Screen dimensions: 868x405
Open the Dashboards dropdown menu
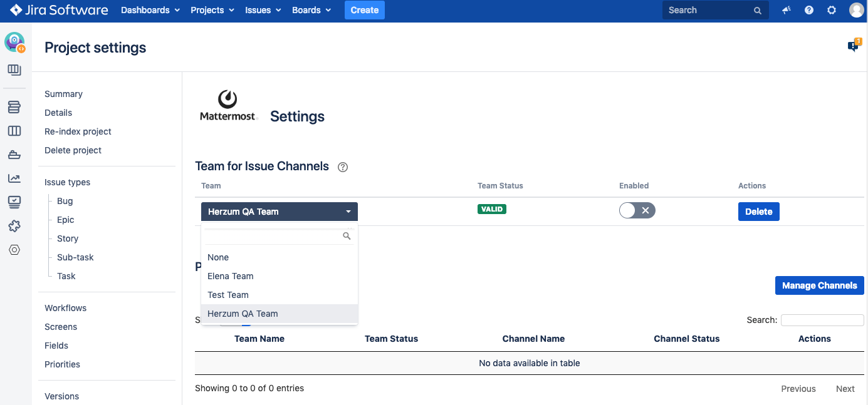(x=150, y=10)
